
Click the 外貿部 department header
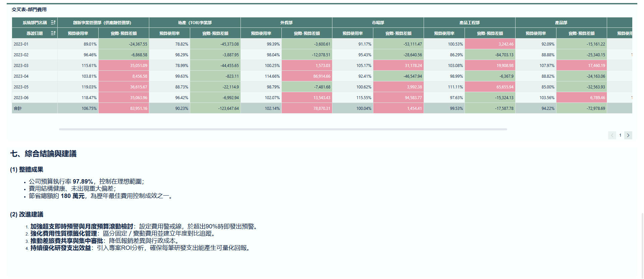(286, 23)
